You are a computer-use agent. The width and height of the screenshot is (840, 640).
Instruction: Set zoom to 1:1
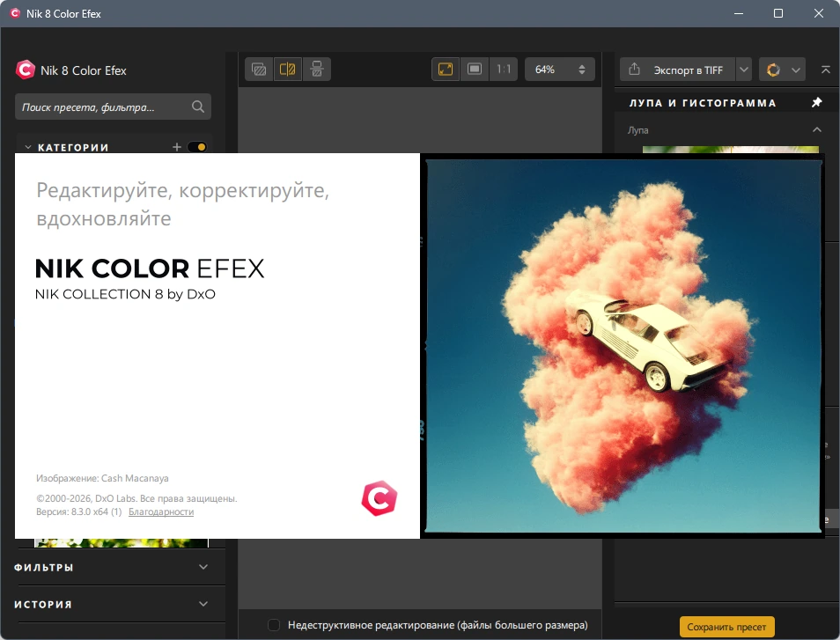tap(504, 69)
